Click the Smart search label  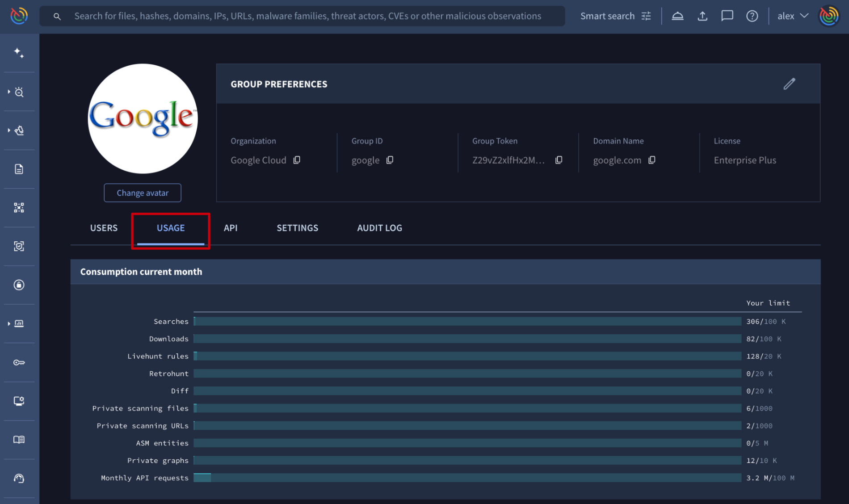[x=607, y=16]
